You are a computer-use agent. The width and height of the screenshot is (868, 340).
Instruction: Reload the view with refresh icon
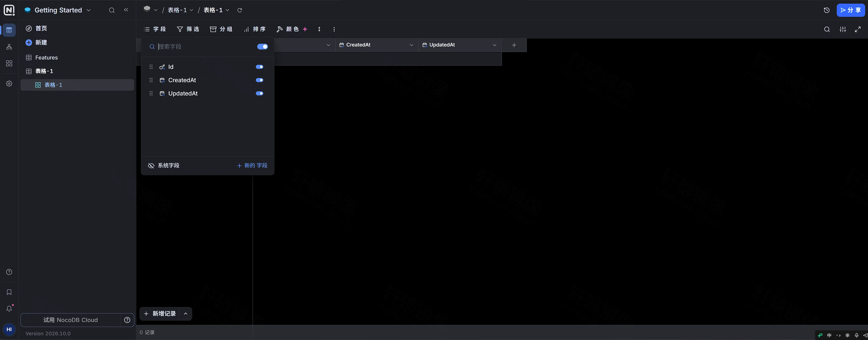click(x=239, y=10)
